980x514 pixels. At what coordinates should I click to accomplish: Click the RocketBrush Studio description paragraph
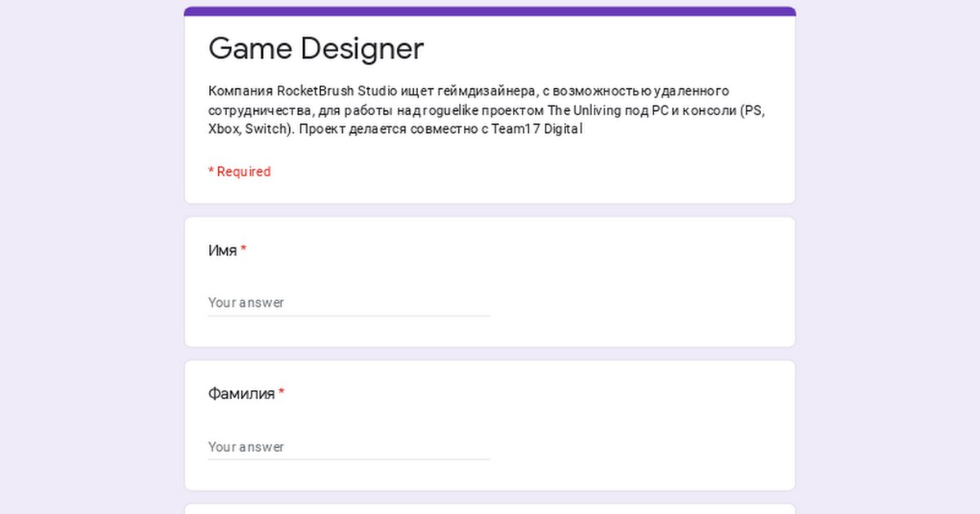point(488,109)
